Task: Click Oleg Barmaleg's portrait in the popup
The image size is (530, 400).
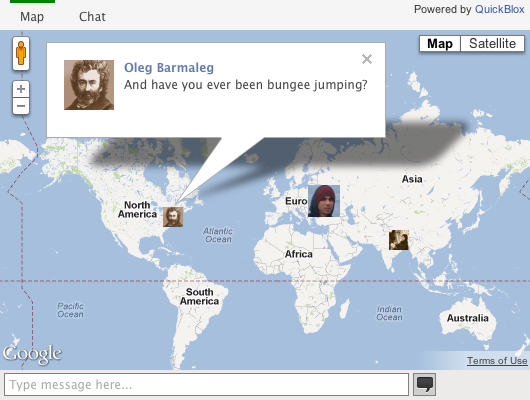Action: click(89, 85)
